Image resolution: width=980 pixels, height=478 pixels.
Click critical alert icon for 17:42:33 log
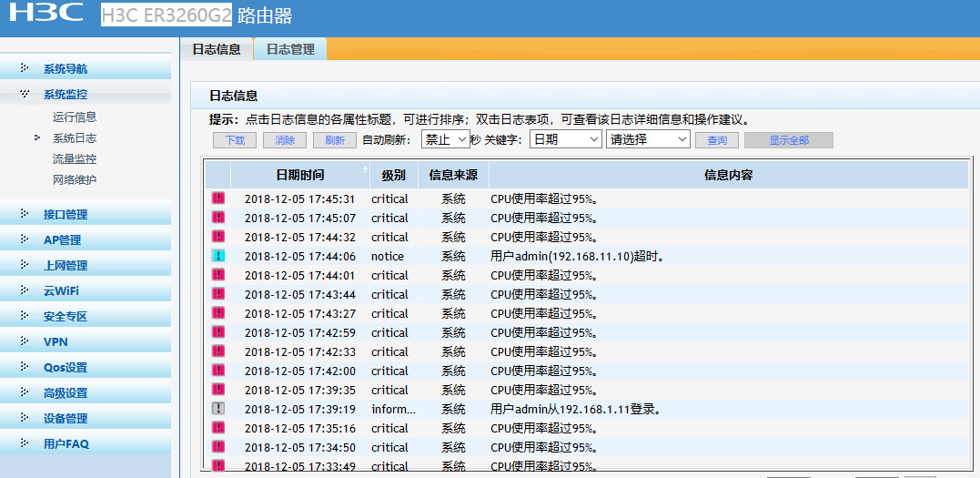coord(218,351)
